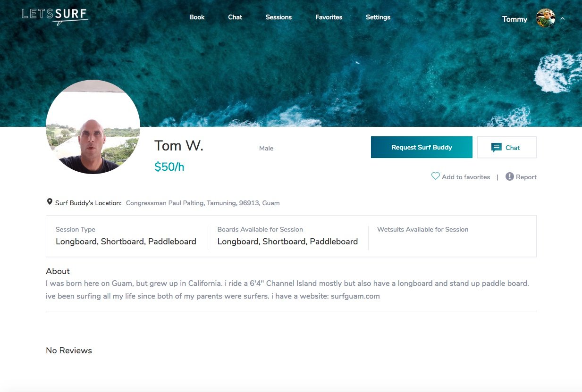Click the location pin icon
The height and width of the screenshot is (392, 582).
[50, 202]
